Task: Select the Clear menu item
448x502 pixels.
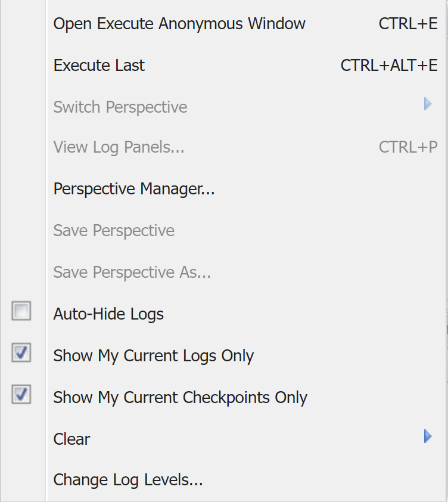Action: 71,439
